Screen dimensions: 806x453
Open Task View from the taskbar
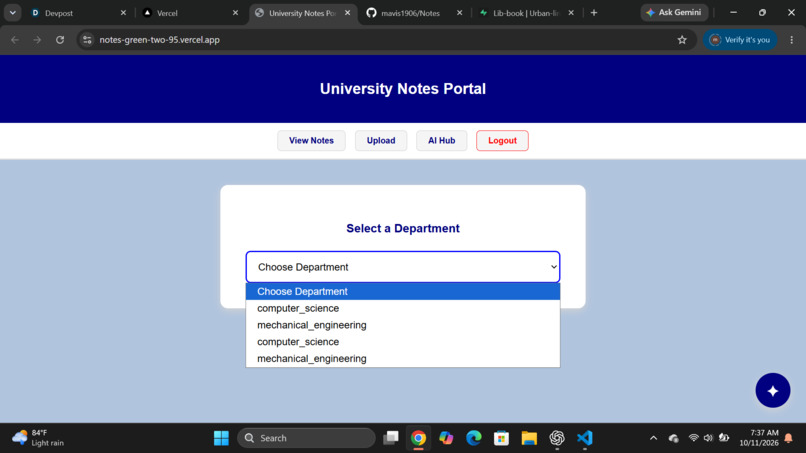(x=391, y=438)
